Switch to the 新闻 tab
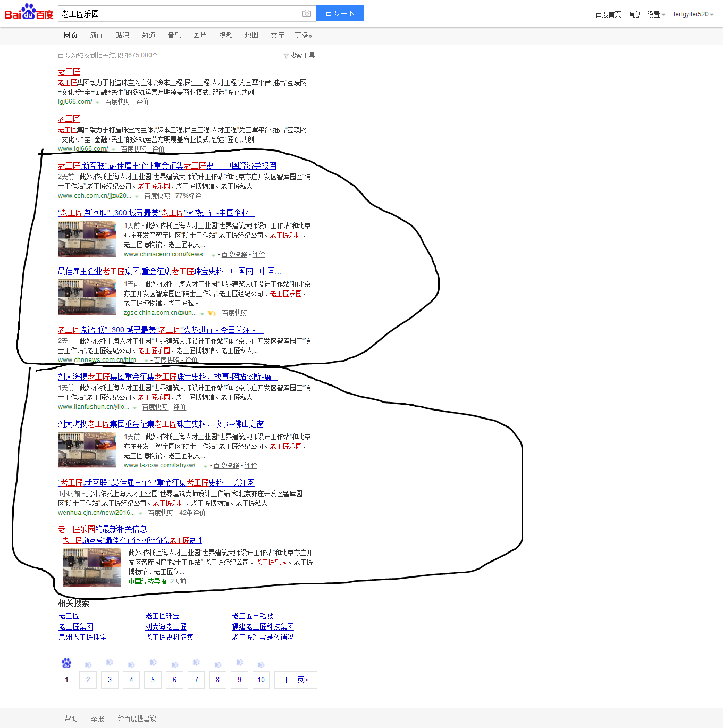This screenshot has width=723, height=728. coord(97,35)
